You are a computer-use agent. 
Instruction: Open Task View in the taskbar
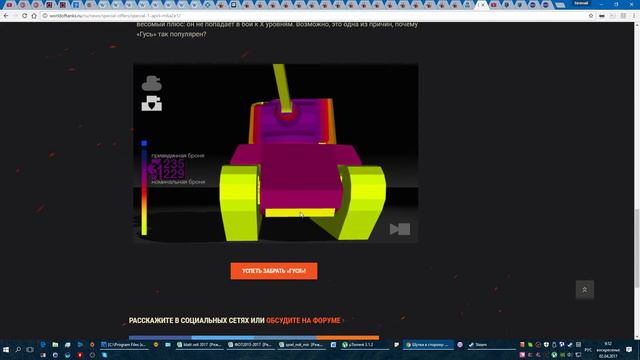tap(30, 350)
